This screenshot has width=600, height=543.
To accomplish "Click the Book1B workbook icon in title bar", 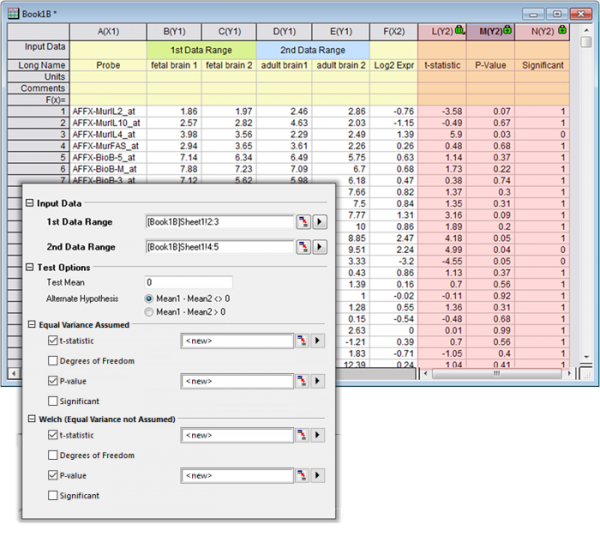I will point(13,14).
